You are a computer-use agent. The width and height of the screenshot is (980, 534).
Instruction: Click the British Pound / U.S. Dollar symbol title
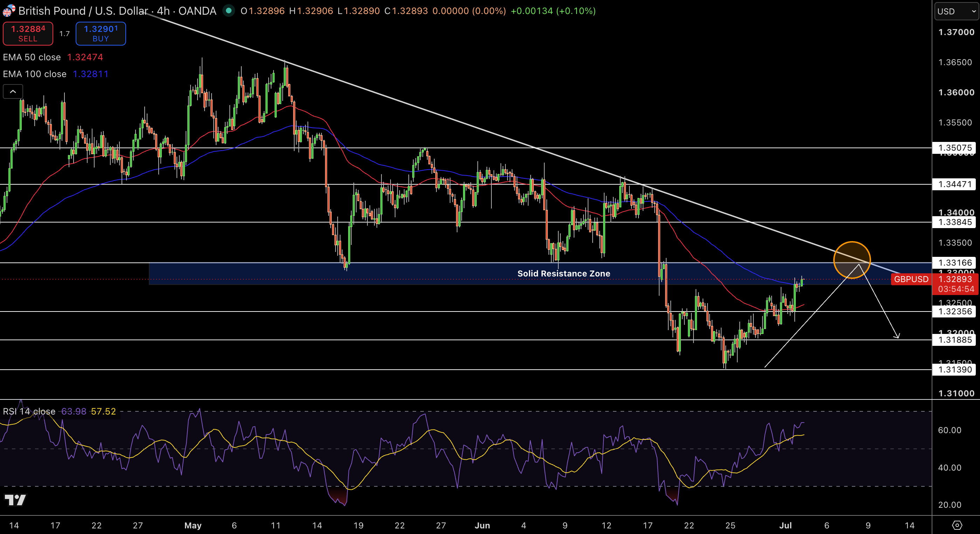[x=83, y=11]
